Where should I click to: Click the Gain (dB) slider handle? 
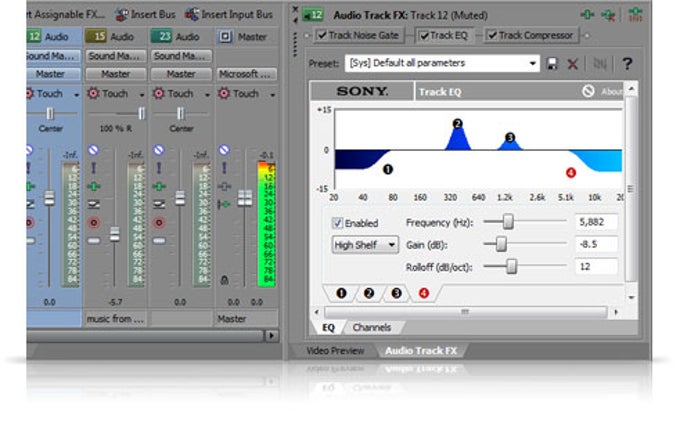(501, 244)
